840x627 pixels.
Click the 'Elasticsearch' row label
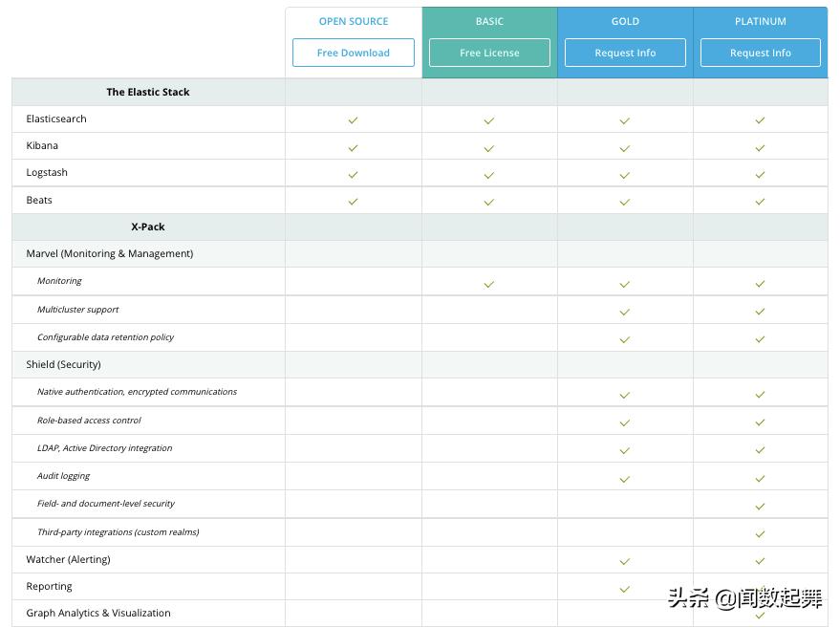coord(56,119)
